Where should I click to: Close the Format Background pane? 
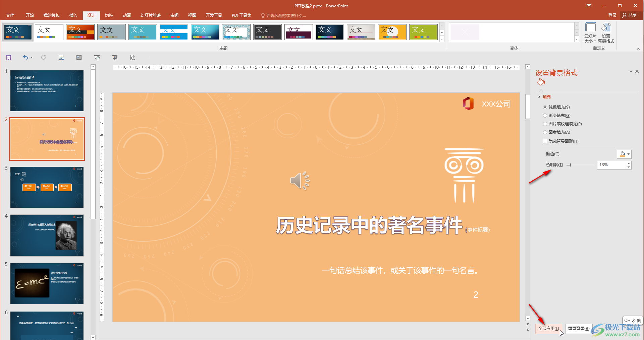[x=637, y=71]
